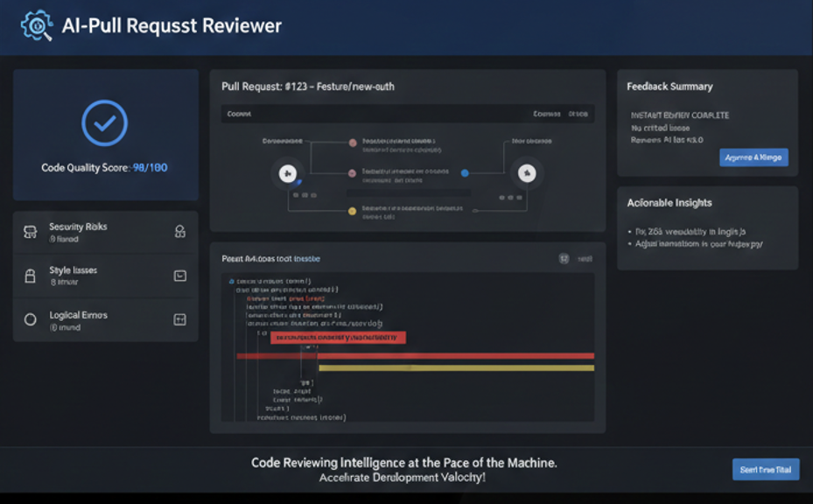Click the red highlighted code line label

[338, 338]
